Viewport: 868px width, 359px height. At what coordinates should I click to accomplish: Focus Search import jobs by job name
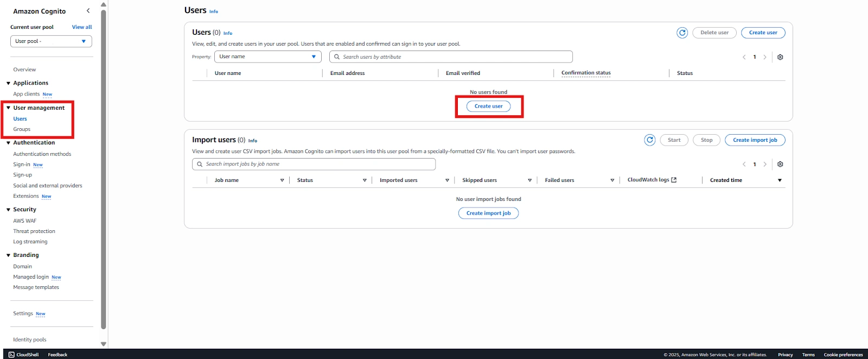(314, 164)
